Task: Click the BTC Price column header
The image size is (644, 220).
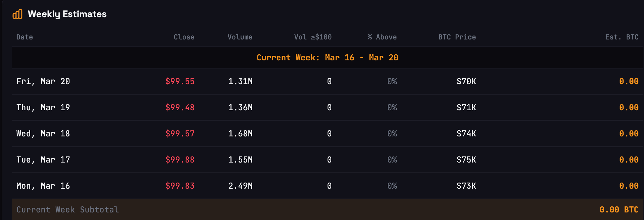Action: coord(457,37)
